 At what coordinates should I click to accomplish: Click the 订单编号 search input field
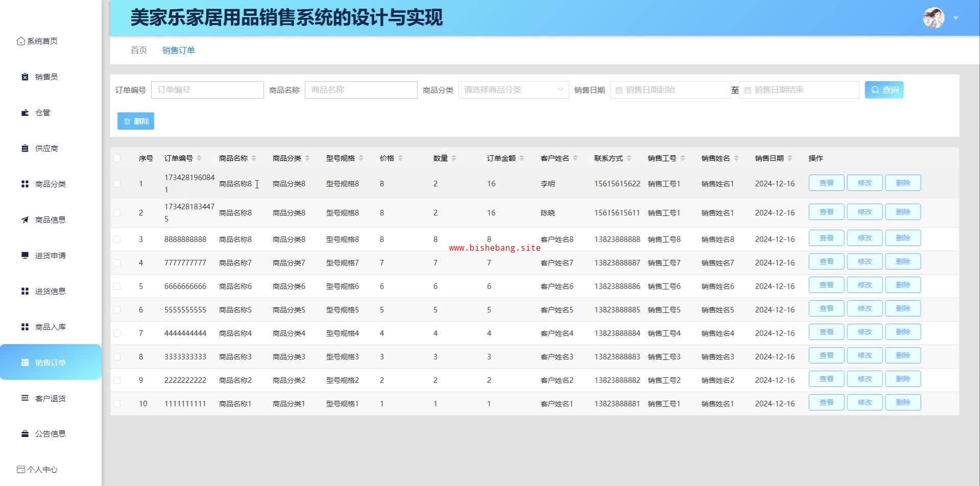point(207,90)
